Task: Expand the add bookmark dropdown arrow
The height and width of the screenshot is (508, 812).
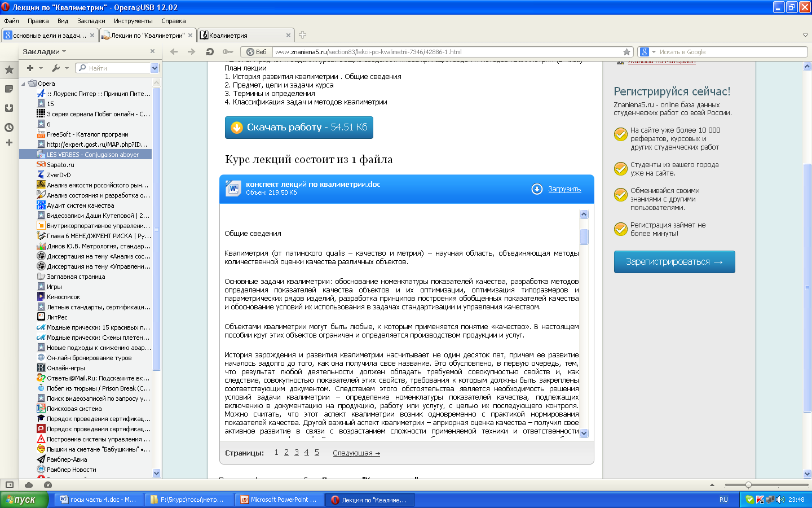Action: [x=41, y=68]
